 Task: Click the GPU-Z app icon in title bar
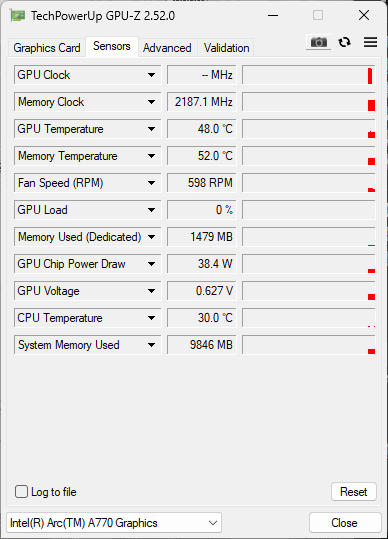pyautogui.click(x=17, y=15)
